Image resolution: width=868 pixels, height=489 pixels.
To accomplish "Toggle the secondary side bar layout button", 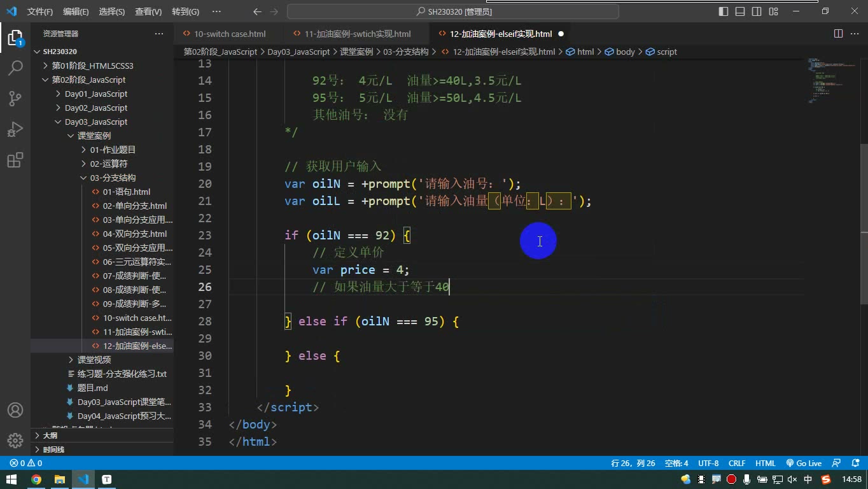I will [x=757, y=11].
